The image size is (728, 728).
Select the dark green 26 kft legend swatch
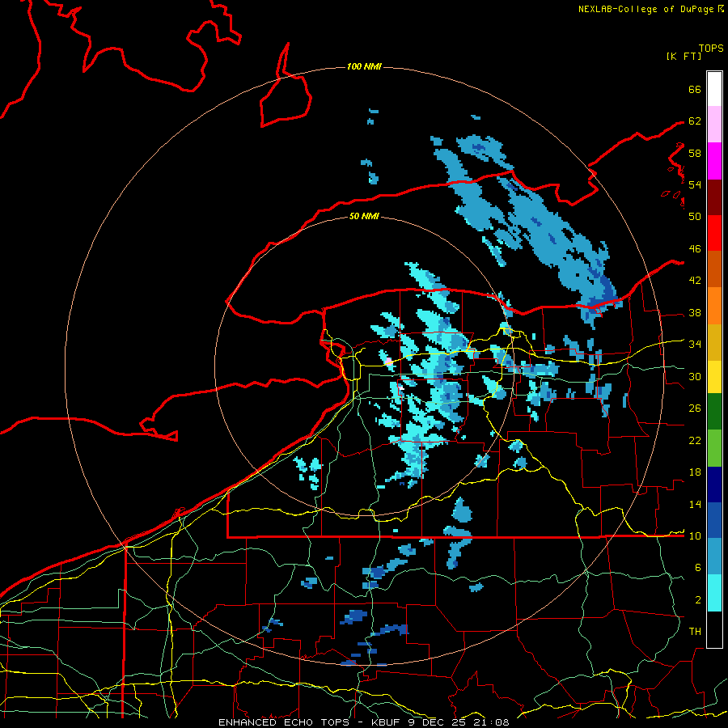(x=714, y=412)
